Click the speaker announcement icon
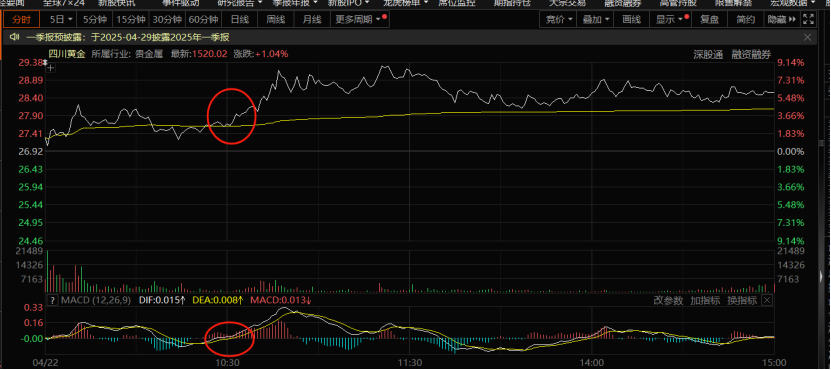The height and width of the screenshot is (370, 831). pyautogui.click(x=14, y=37)
